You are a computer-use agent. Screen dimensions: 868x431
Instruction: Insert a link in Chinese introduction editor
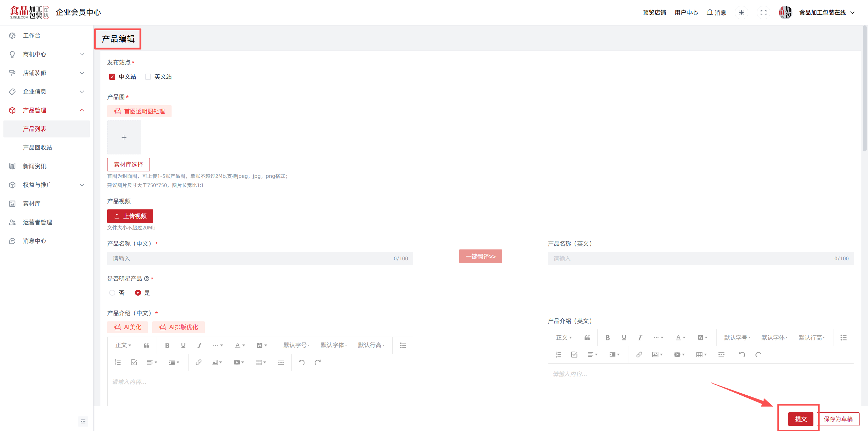pyautogui.click(x=198, y=362)
